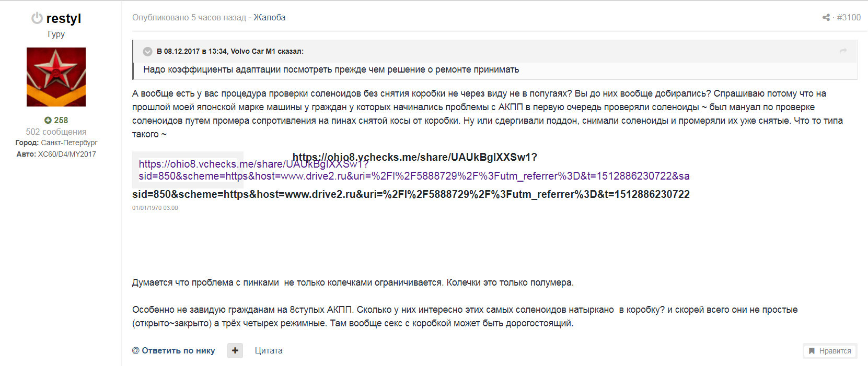Click restyl's red star avatar
868x366 pixels.
coord(56,77)
